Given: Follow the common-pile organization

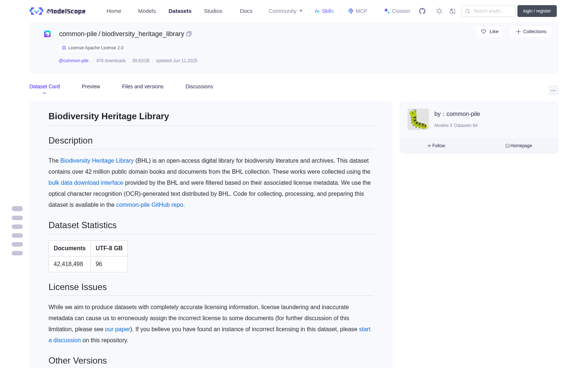Looking at the screenshot, I should (436, 146).
